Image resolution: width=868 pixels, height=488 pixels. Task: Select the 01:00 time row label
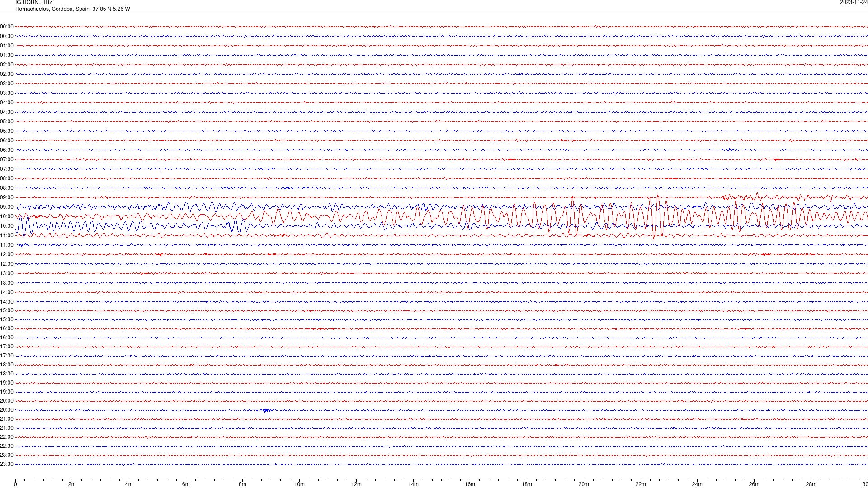point(7,46)
